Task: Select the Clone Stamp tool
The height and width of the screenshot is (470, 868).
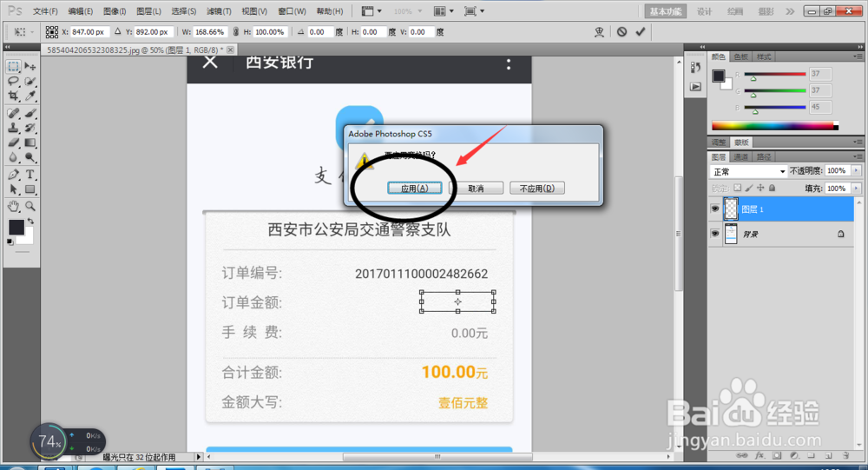Action: [13, 128]
